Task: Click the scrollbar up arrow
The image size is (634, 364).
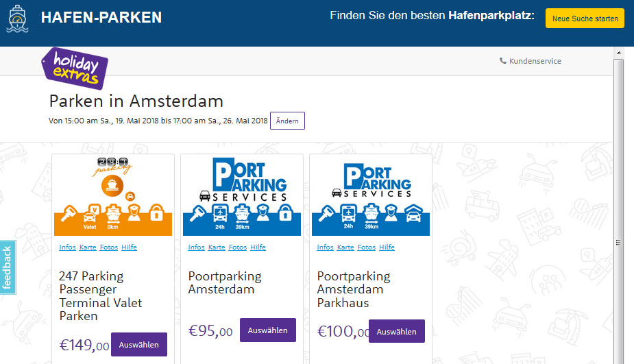Action: point(619,53)
